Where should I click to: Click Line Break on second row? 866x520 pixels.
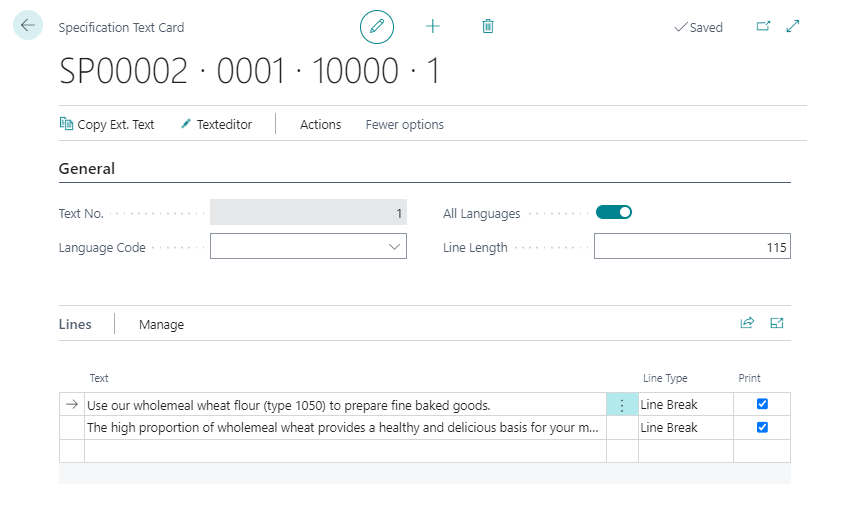click(669, 428)
